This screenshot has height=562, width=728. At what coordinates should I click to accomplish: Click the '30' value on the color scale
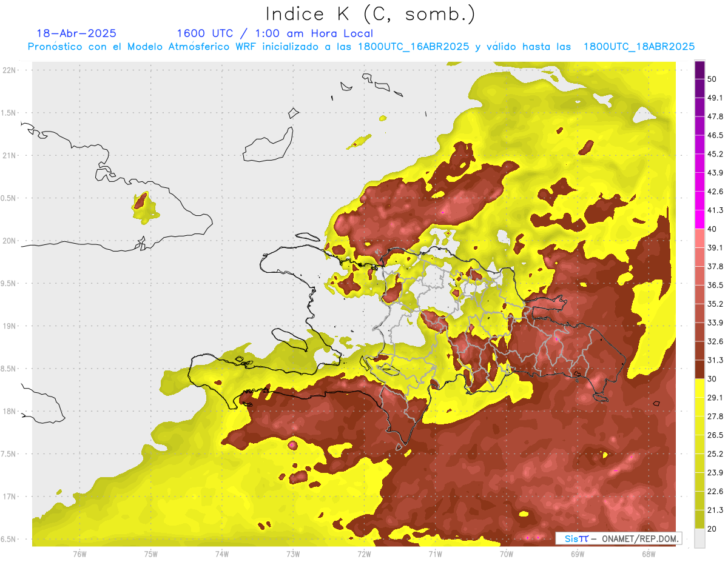(x=712, y=379)
